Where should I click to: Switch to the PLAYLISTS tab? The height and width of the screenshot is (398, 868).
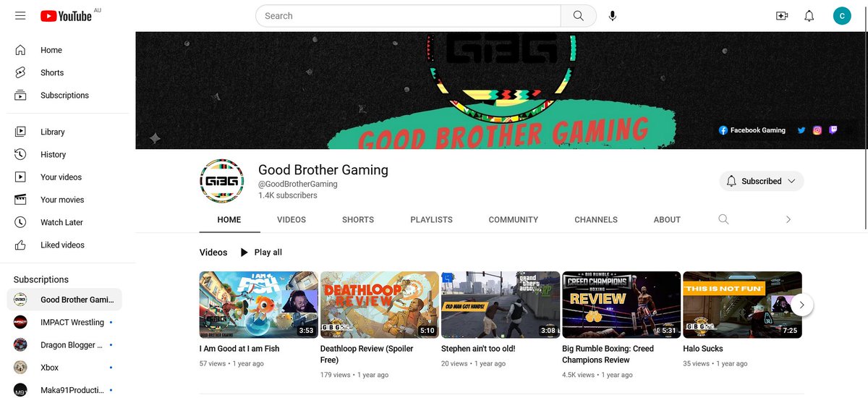[x=431, y=219]
